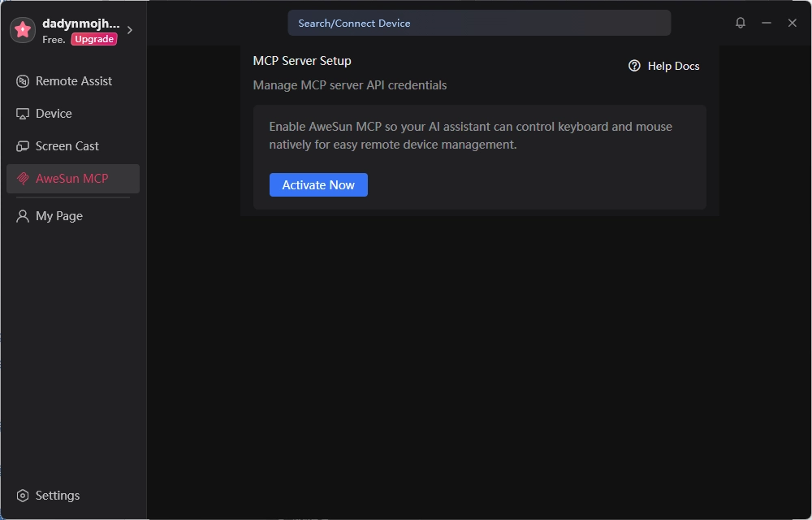
Task: Minimize the AweSun window
Action: pos(767,23)
